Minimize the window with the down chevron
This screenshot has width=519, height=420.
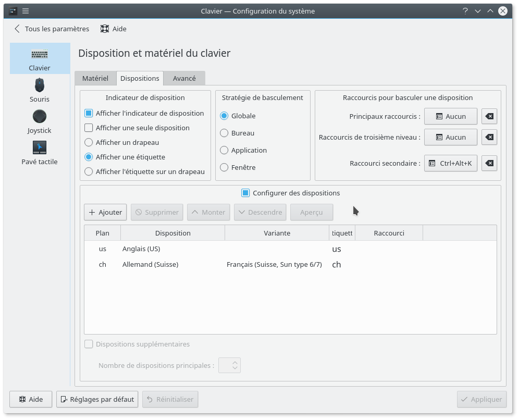pos(478,11)
